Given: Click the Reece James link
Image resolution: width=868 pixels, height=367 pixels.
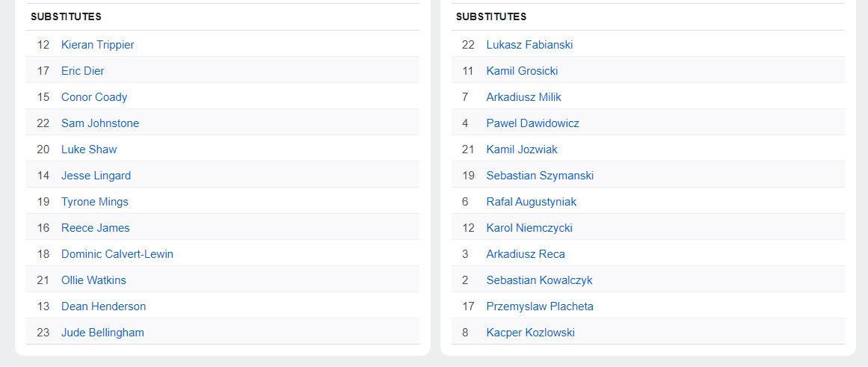Looking at the screenshot, I should coord(95,228).
